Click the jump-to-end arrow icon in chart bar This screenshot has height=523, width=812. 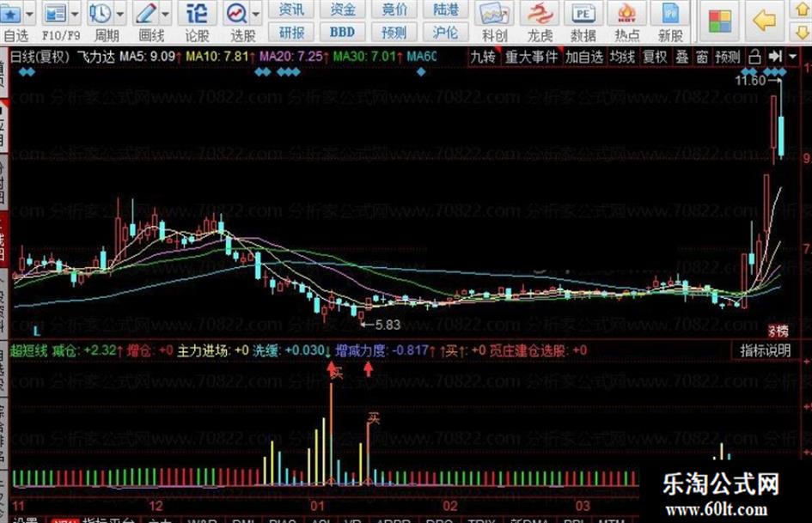click(775, 57)
